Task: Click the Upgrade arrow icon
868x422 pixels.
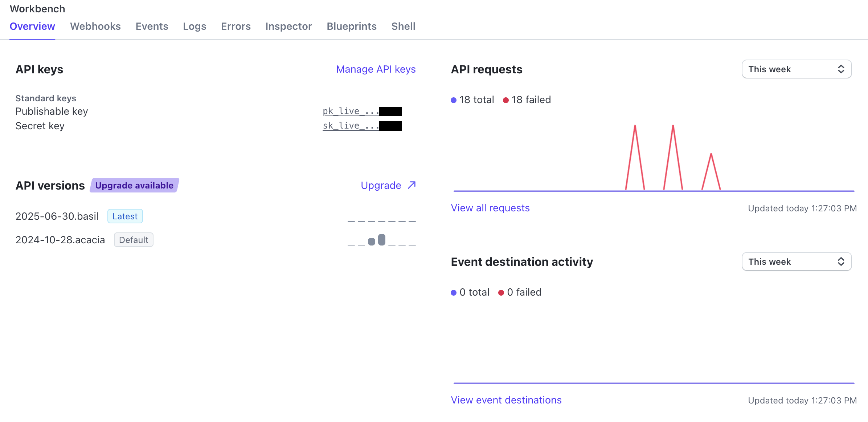Action: [x=412, y=185]
